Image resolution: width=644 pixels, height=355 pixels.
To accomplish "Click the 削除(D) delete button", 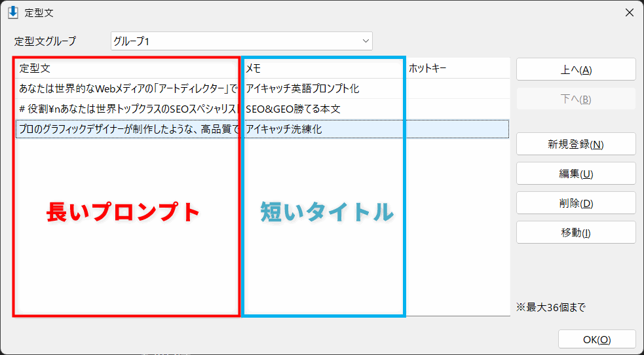I will coord(576,203).
